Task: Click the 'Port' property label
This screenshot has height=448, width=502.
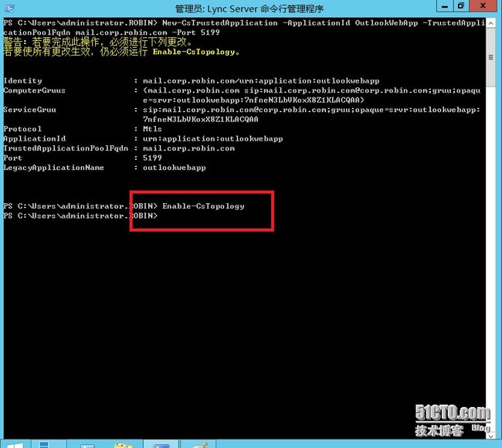Action: click(x=13, y=158)
